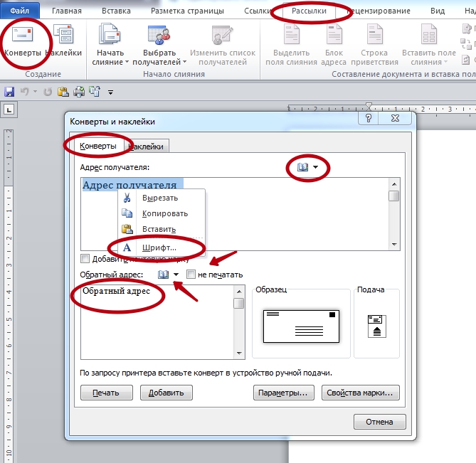
Task: Enable 'Добавить почтовую марку' checkbox
Action: tap(86, 259)
